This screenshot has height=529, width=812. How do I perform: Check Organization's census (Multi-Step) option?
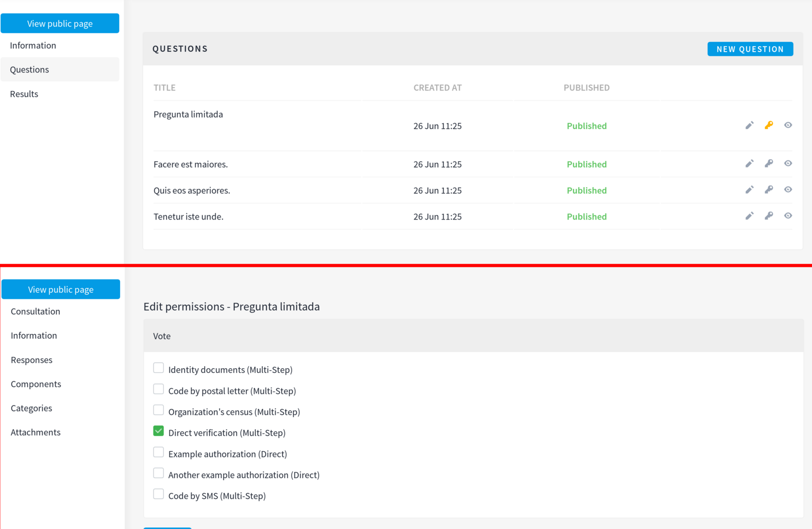coord(158,410)
